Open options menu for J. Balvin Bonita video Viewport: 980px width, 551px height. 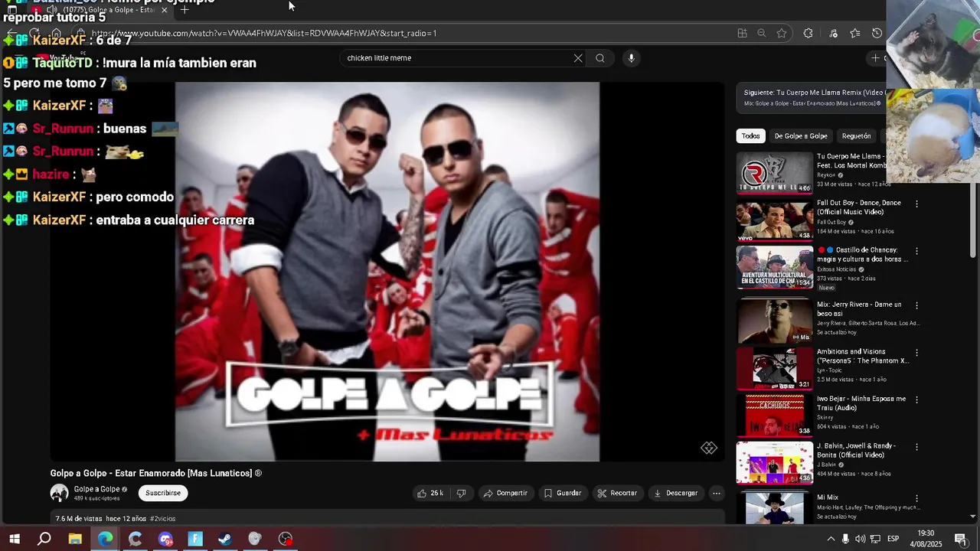point(916,447)
